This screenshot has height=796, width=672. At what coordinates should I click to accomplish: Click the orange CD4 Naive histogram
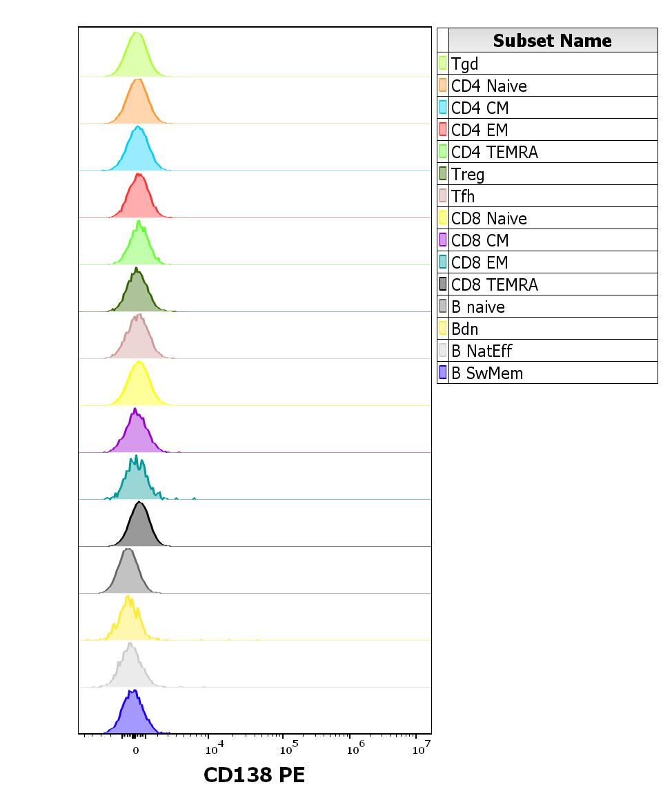click(137, 104)
